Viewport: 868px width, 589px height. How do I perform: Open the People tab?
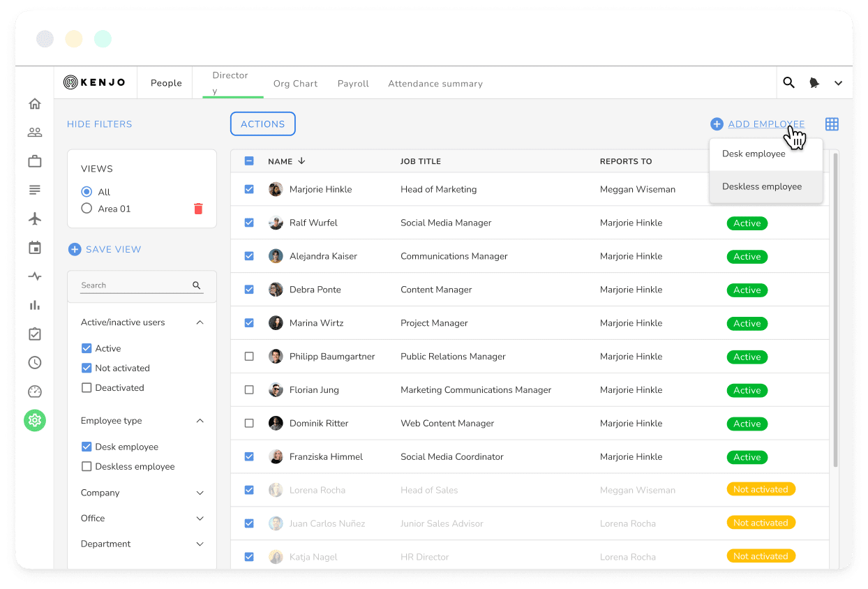point(166,83)
